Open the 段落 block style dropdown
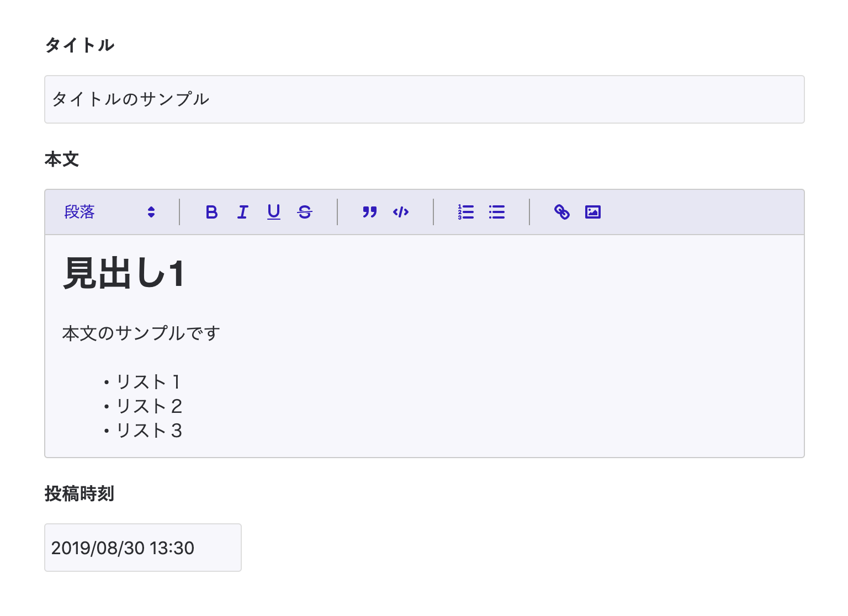The height and width of the screenshot is (616, 848). pos(109,212)
